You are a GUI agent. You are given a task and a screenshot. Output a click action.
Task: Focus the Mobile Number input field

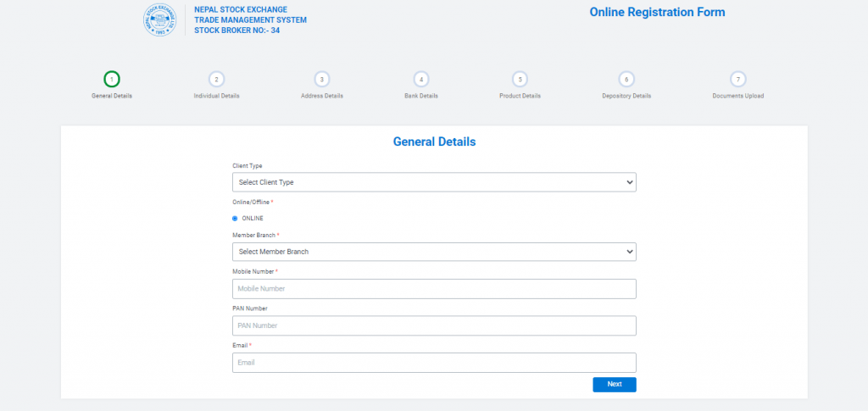[434, 289]
